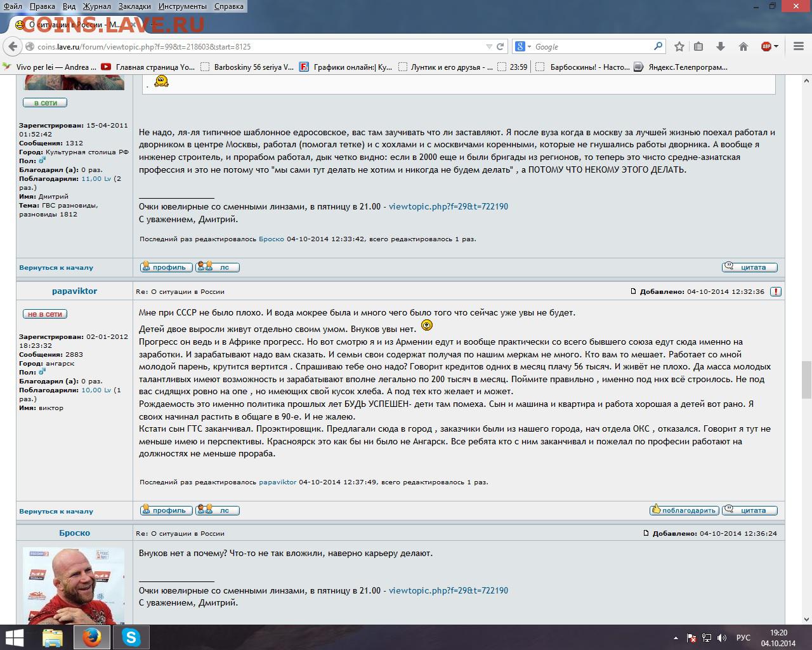This screenshot has height=650, width=812.
Task: Open the bookmarks list icon
Action: [x=698, y=46]
